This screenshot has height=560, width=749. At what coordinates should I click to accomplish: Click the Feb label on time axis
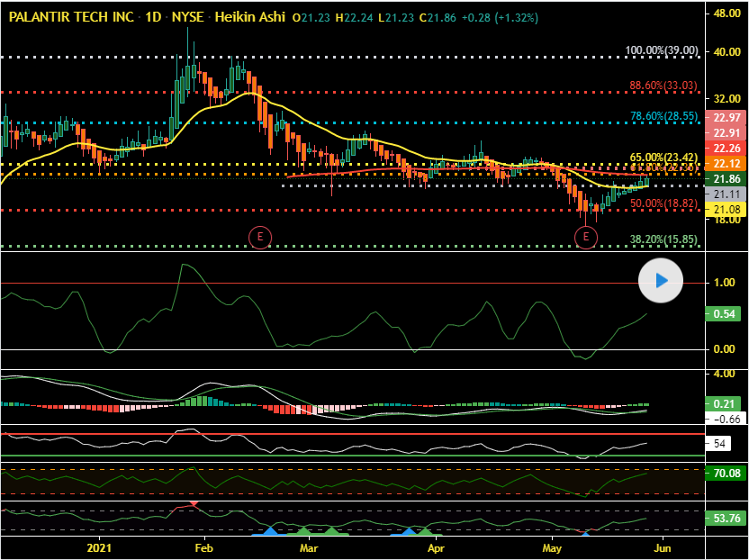point(204,547)
